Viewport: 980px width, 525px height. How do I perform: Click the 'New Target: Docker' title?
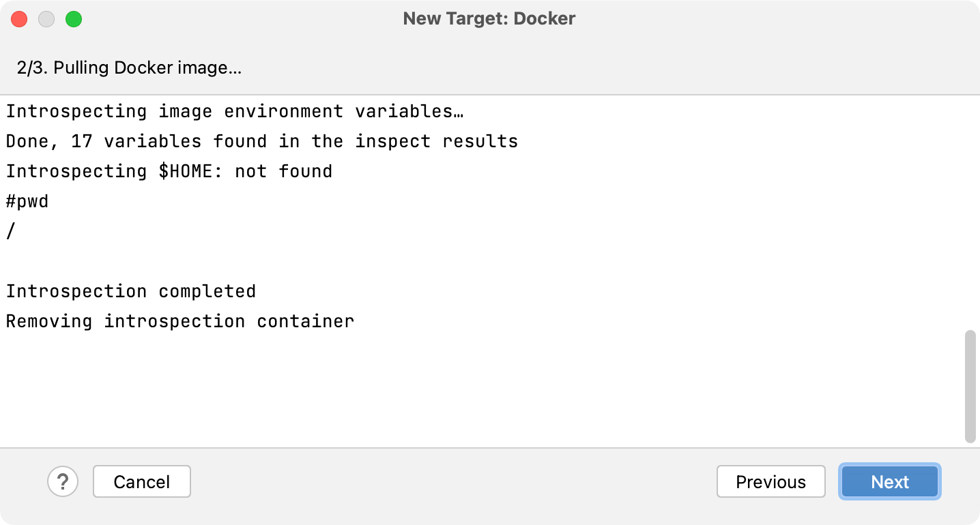489,18
